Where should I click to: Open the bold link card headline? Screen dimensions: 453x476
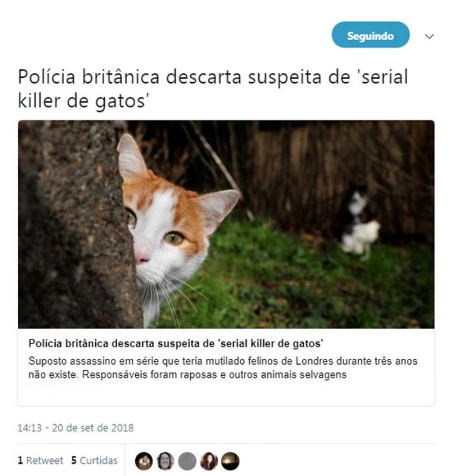tap(175, 343)
